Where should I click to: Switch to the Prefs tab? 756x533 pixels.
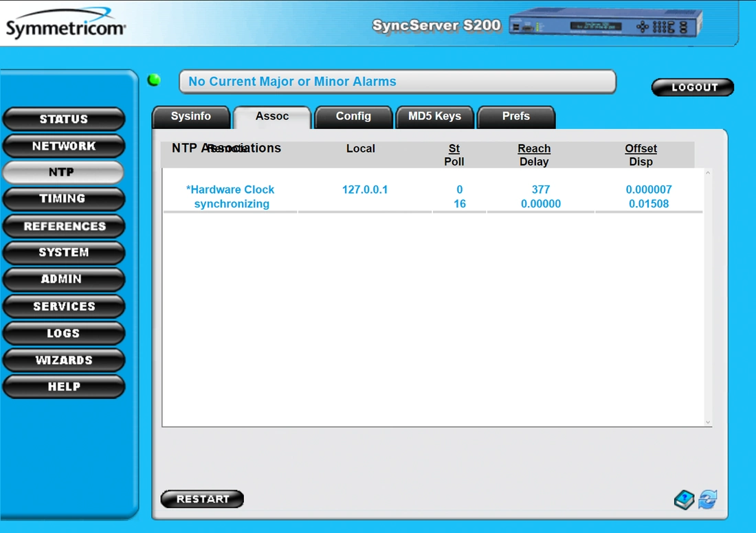(516, 117)
